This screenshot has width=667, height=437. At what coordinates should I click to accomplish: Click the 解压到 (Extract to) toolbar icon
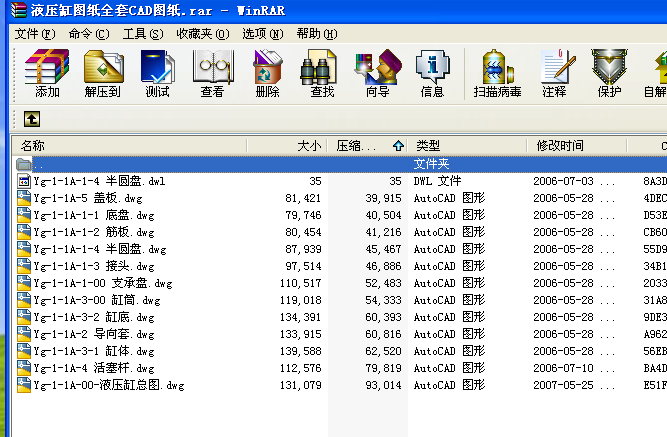[x=103, y=66]
